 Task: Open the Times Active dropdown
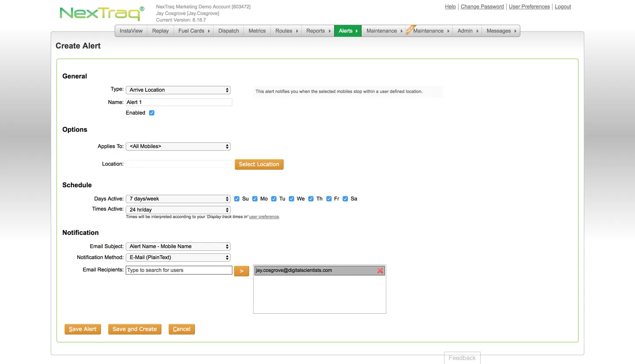click(x=178, y=210)
